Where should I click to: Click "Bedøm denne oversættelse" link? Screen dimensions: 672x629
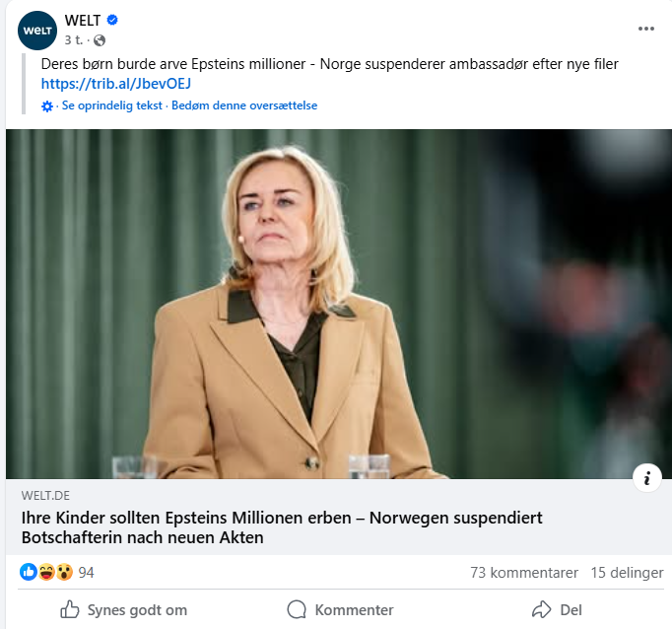(244, 105)
